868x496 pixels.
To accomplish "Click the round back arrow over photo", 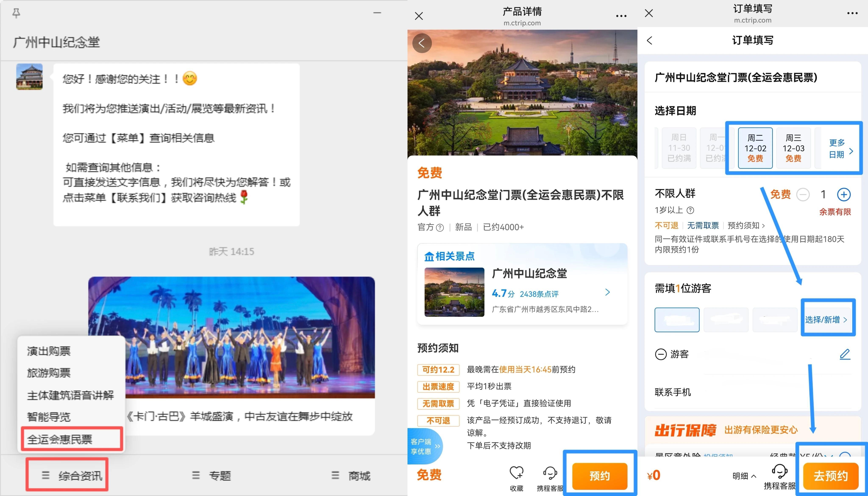I will 422,43.
